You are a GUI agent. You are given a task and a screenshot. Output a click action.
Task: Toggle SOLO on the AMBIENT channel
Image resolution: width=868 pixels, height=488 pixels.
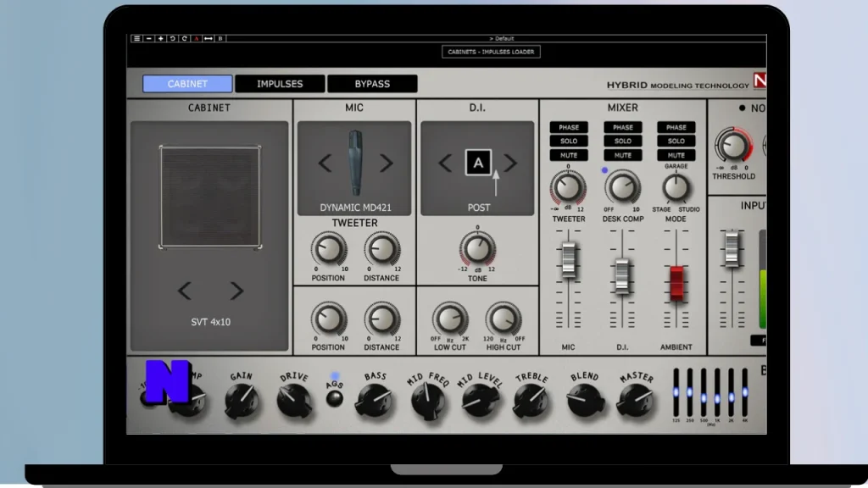tap(676, 141)
